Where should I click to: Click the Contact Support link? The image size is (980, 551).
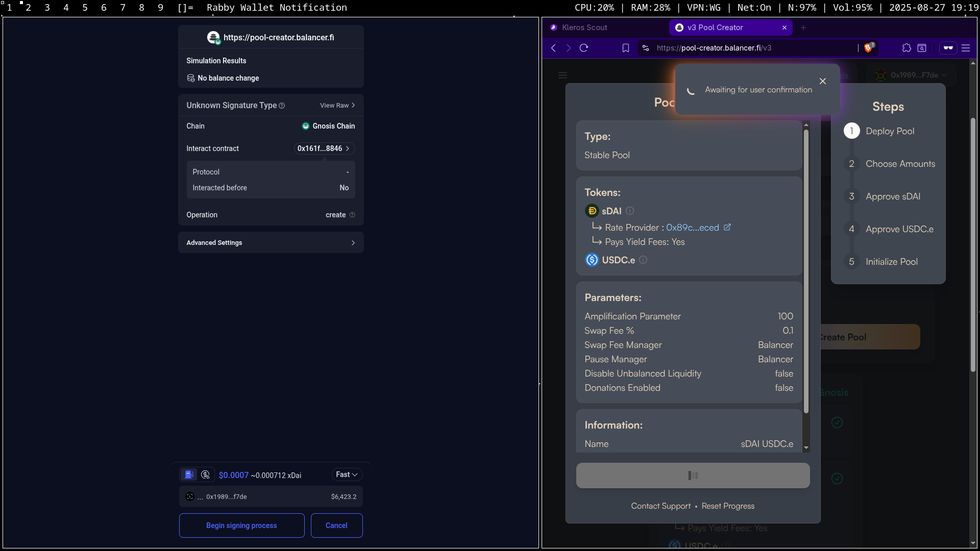660,506
